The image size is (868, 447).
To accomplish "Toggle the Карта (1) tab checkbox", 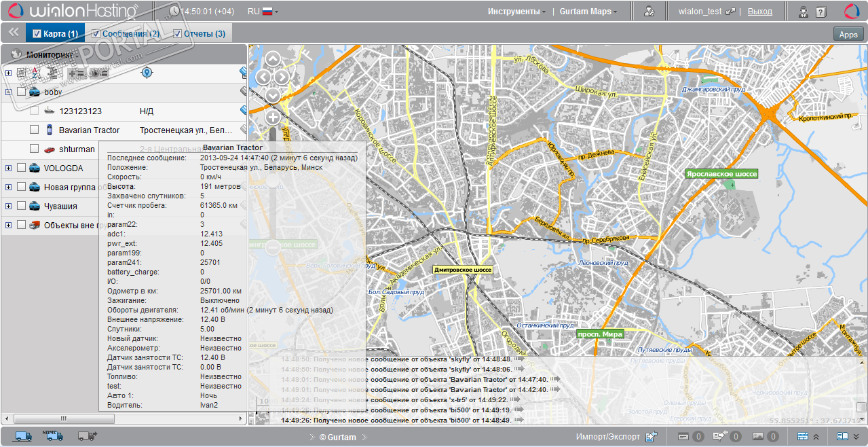I will tap(37, 34).
